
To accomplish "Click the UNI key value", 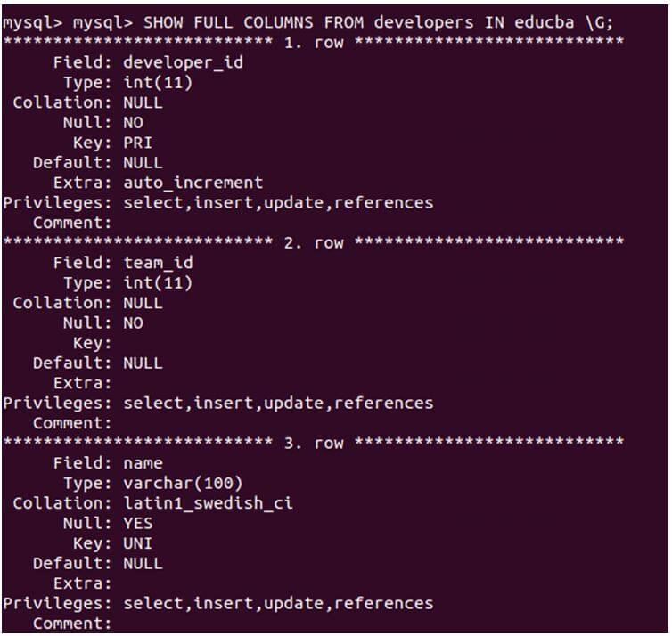I will click(138, 543).
